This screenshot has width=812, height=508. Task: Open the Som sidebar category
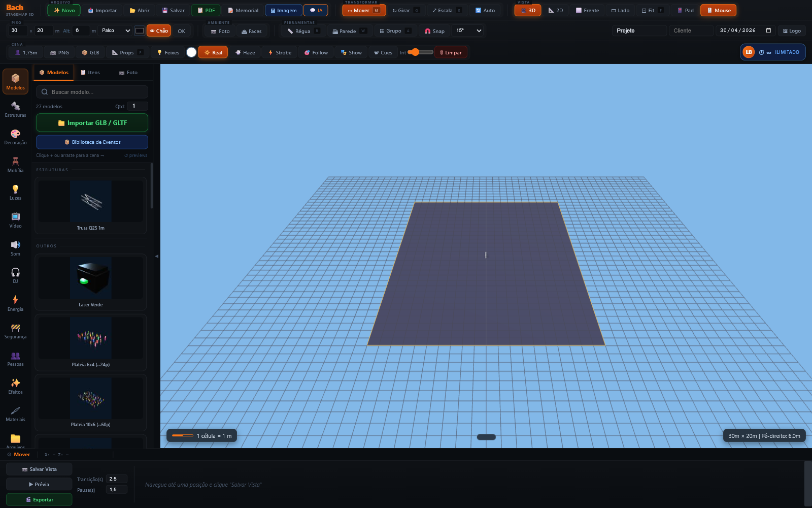click(x=15, y=248)
